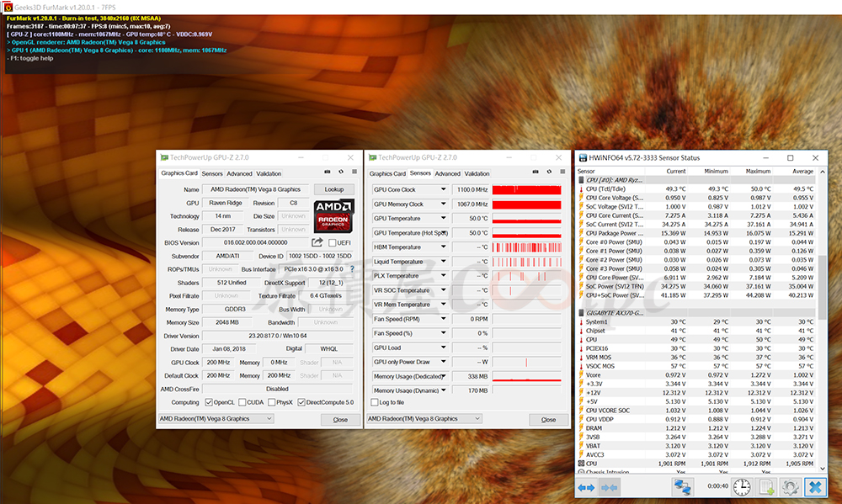Click the FurMark icon in the title bar
Viewport: 842px width, 504px height.
point(8,7)
